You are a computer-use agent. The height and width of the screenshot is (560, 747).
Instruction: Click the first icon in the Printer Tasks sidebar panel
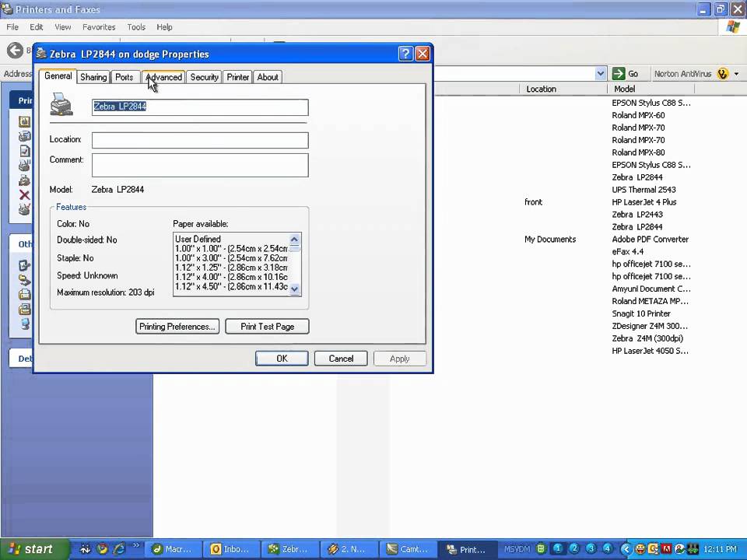[24, 121]
